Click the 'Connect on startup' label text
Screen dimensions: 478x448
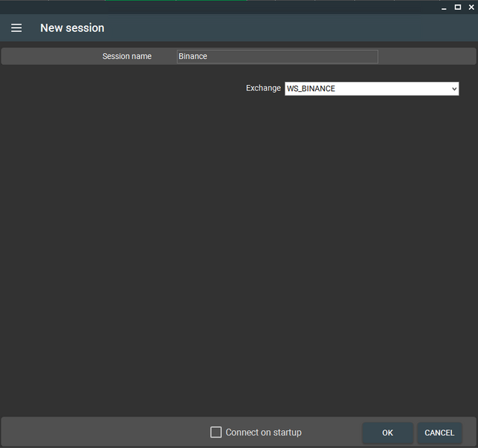263,432
